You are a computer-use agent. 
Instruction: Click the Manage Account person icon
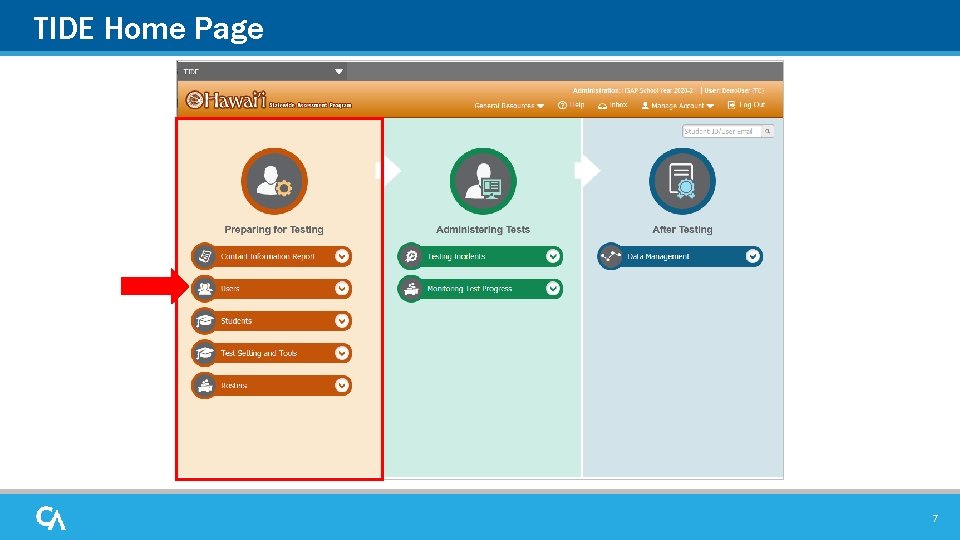645,105
